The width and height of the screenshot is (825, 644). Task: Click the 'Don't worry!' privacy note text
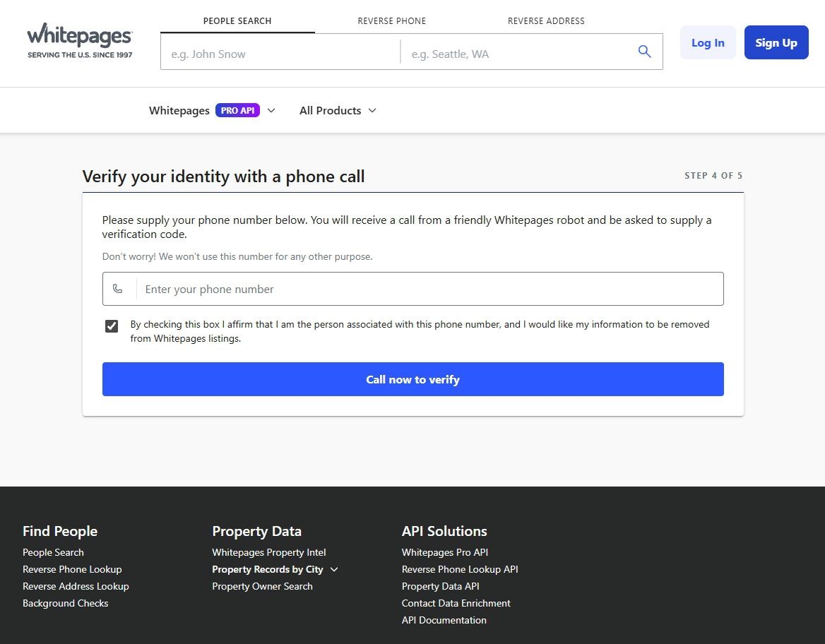point(237,257)
